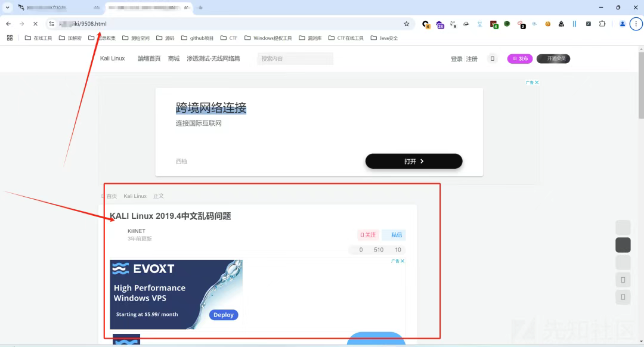The width and height of the screenshot is (644, 347).
Task: Click the purple 发布 publish button
Action: [x=520, y=58]
